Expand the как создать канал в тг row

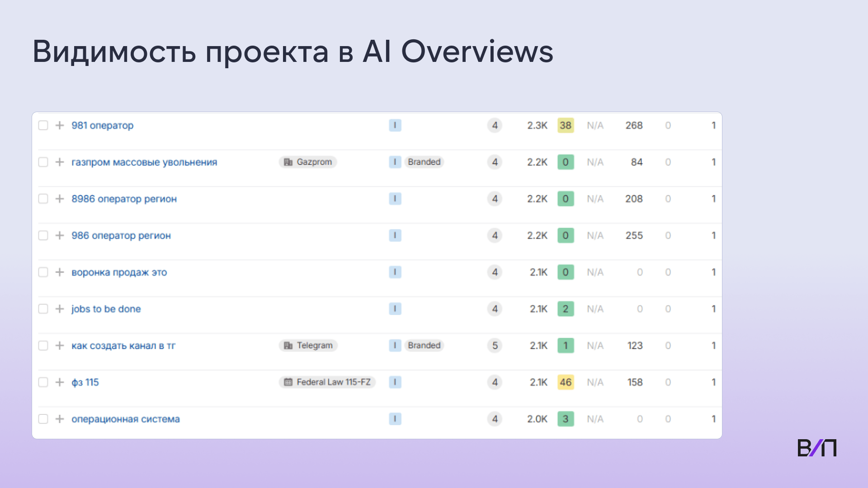point(60,345)
